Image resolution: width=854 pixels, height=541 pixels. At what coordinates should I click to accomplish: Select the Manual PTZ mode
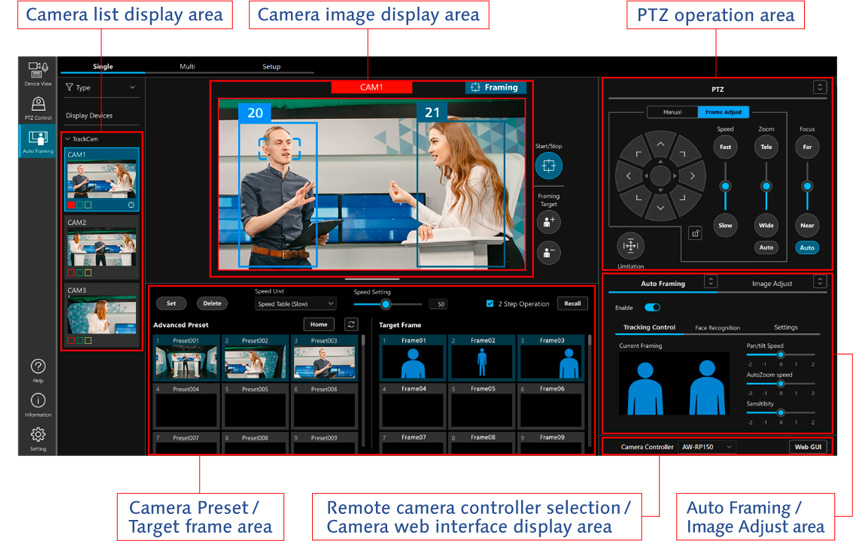point(673,112)
